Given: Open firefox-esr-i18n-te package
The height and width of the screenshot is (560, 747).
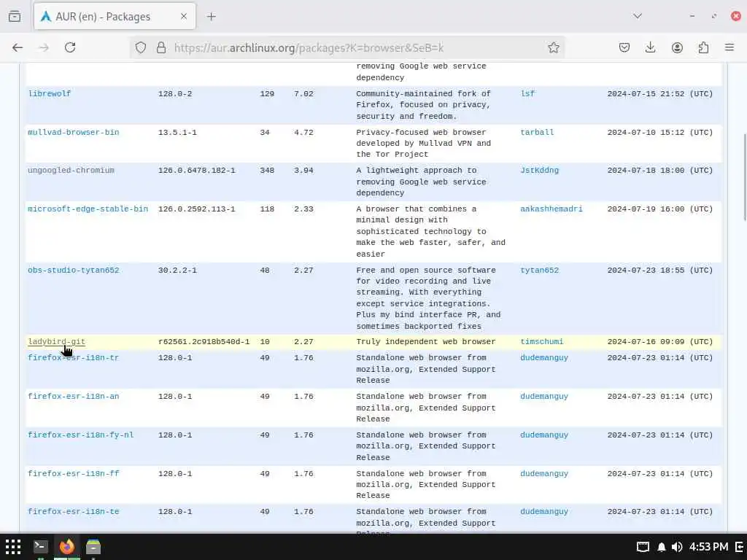Looking at the screenshot, I should [74, 512].
